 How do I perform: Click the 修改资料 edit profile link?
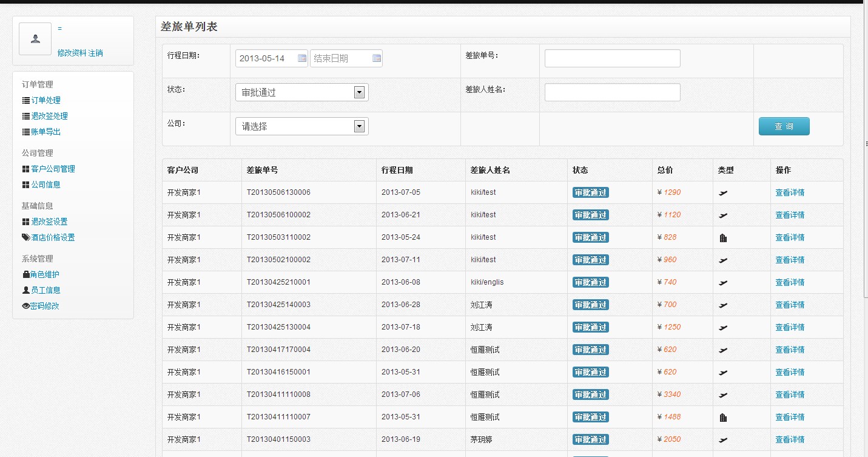(72, 53)
